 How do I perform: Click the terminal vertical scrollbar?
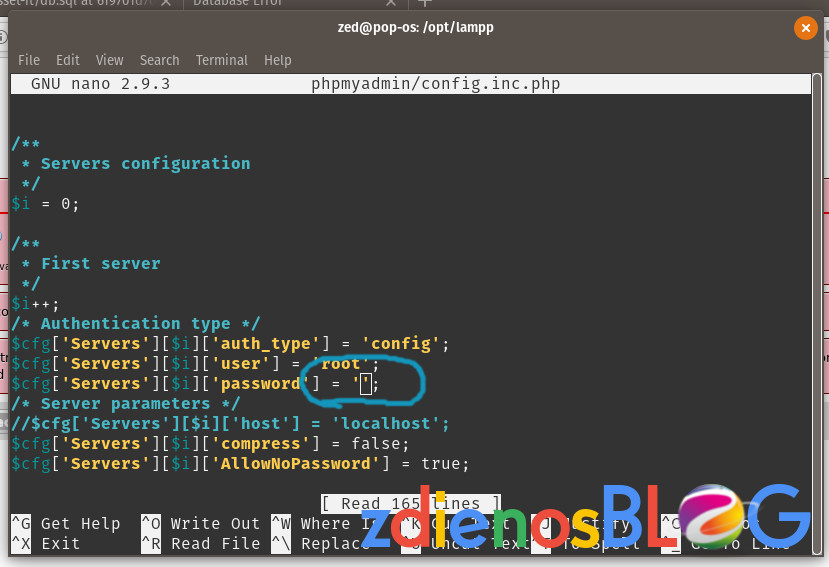817,312
